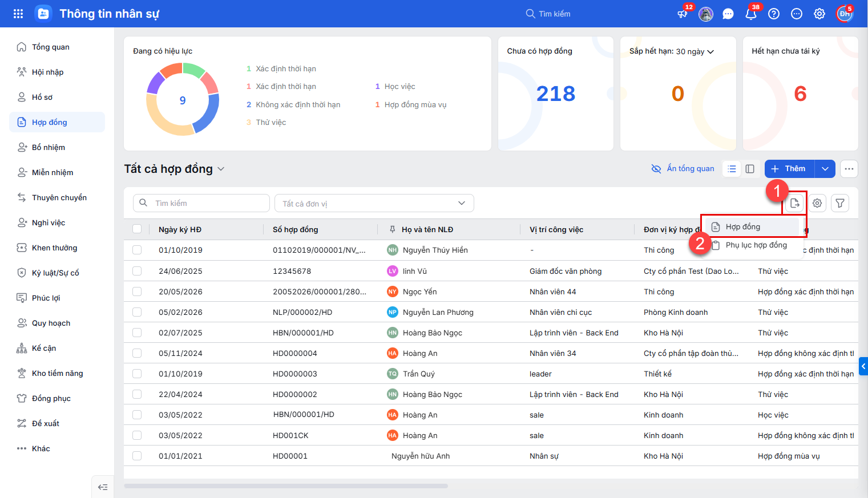Switch to split panel view icon
Viewport: 868px width, 498px height.
tap(750, 169)
